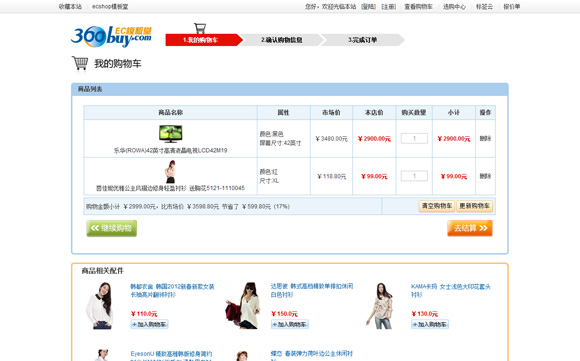Open the red shirt product thumbnail in cart
The width and height of the screenshot is (580, 361).
170,172
